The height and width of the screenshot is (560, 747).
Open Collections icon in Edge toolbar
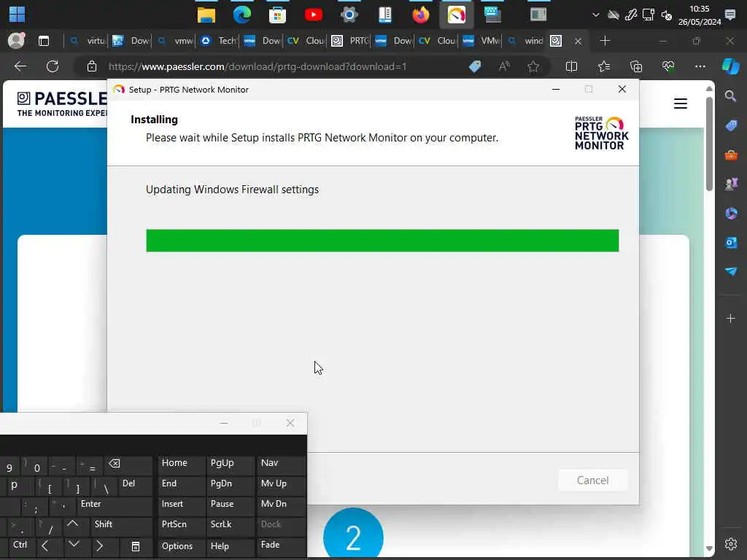pos(636,66)
